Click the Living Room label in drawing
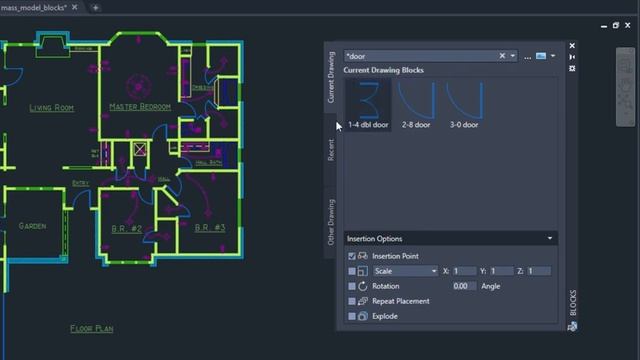The image size is (640, 360). (x=51, y=108)
